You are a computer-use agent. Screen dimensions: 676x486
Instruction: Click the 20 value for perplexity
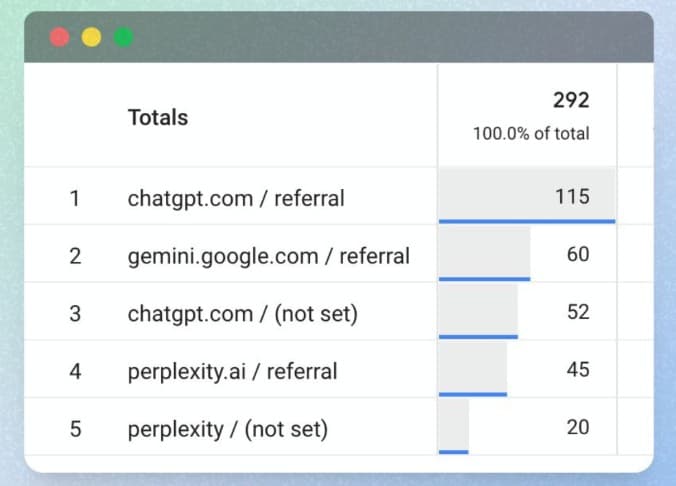tap(577, 429)
